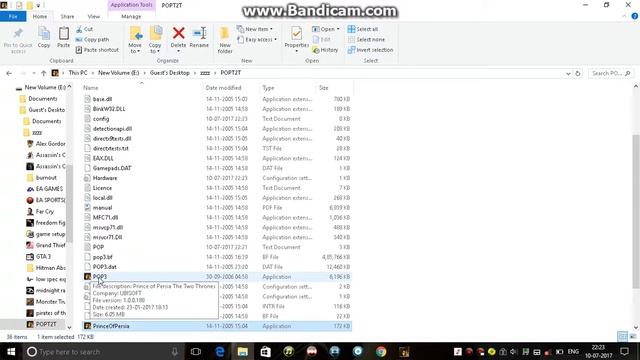Click the History button
Screen dimensions: 640x360
(x=325, y=50)
